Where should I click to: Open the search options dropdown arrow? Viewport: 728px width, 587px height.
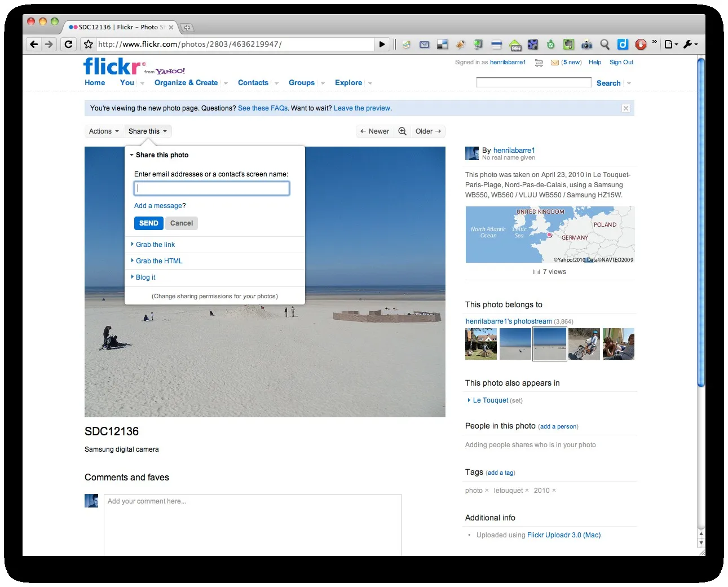(x=629, y=83)
